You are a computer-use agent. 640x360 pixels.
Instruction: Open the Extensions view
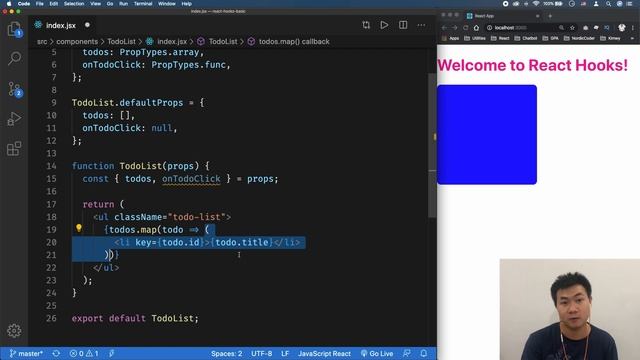(14, 149)
